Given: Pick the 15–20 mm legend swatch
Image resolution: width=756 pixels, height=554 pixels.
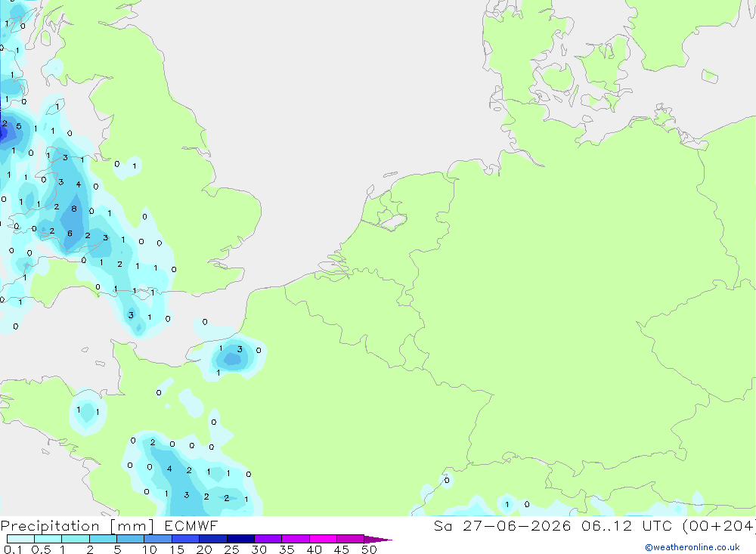Looking at the screenshot, I should point(186,539).
